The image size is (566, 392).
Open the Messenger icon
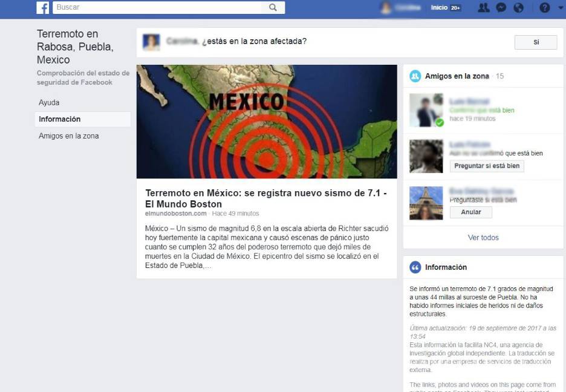click(501, 8)
